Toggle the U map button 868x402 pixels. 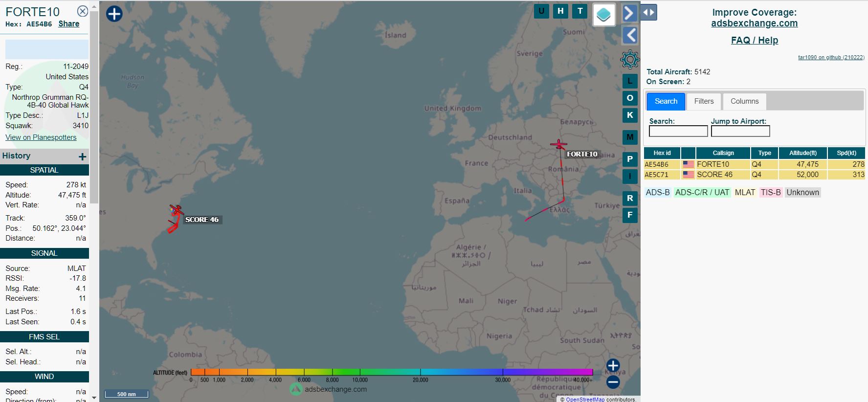pos(541,11)
